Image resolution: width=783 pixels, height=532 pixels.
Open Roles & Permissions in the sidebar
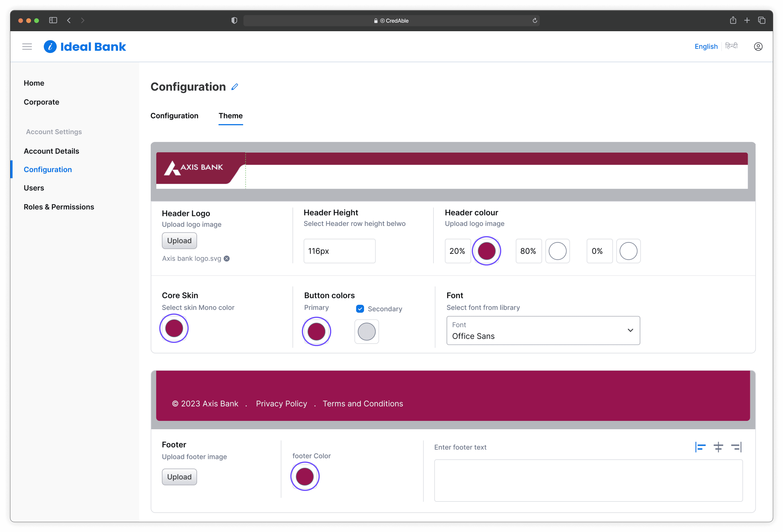pyautogui.click(x=59, y=207)
